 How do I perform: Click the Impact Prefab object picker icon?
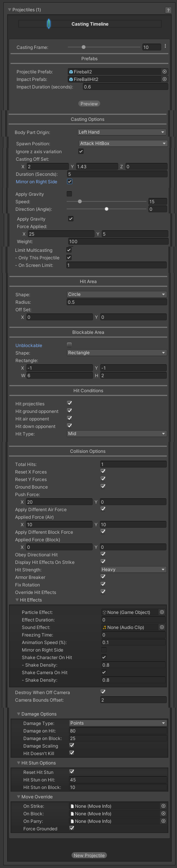click(165, 79)
